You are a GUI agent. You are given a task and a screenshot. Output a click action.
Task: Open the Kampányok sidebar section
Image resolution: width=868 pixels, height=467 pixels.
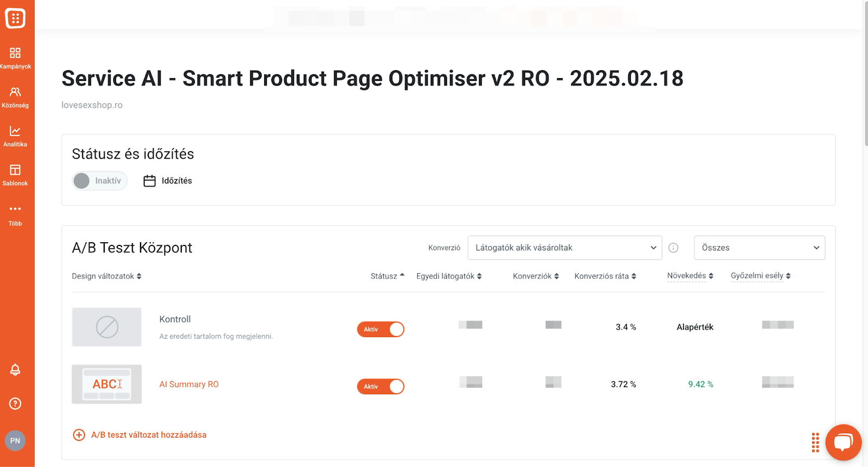click(15, 58)
